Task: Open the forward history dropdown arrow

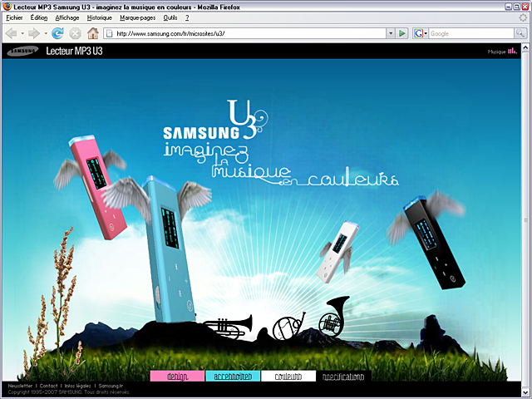Action: [46, 33]
